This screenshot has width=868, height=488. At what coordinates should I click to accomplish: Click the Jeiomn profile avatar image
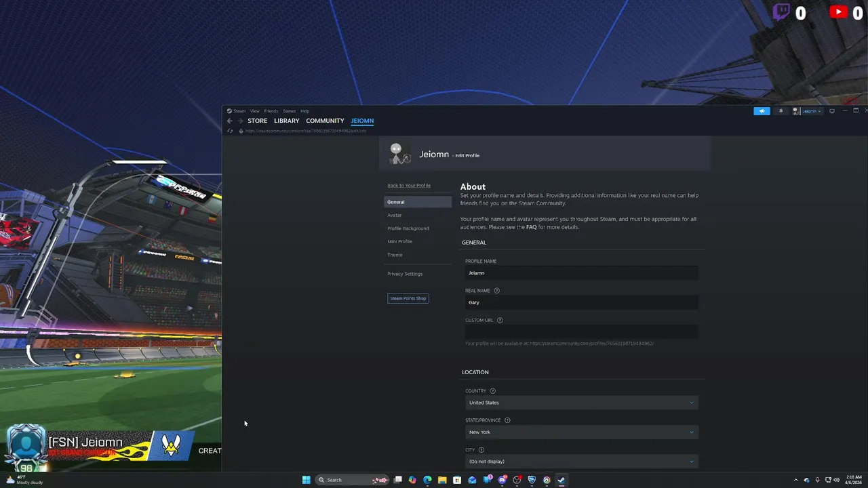coord(399,154)
